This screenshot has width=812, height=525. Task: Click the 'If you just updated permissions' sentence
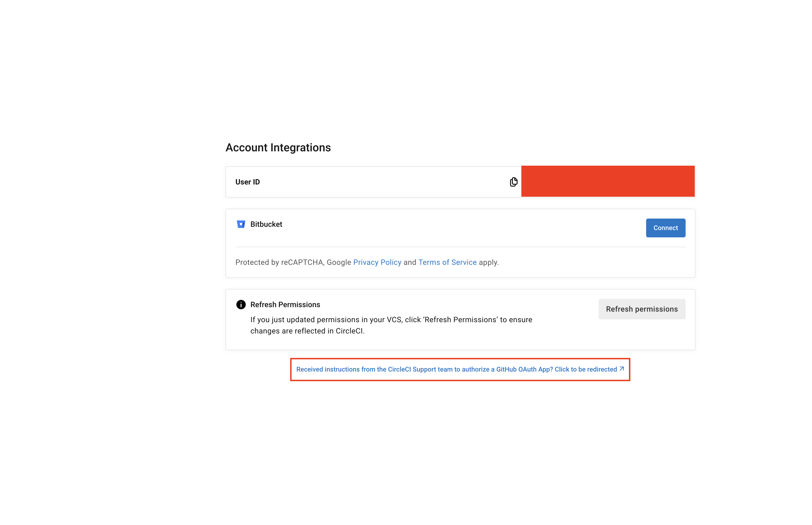click(x=391, y=319)
